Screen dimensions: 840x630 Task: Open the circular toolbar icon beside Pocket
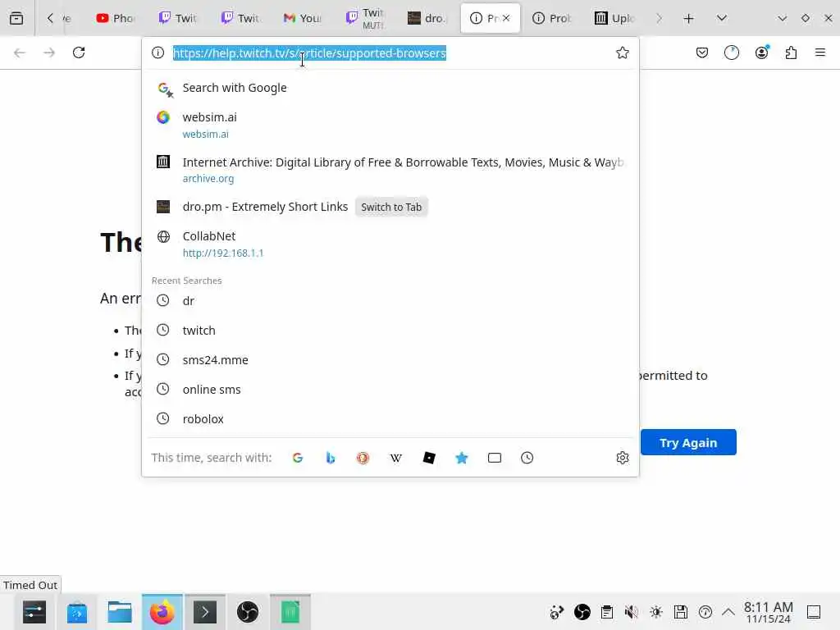[x=731, y=52]
